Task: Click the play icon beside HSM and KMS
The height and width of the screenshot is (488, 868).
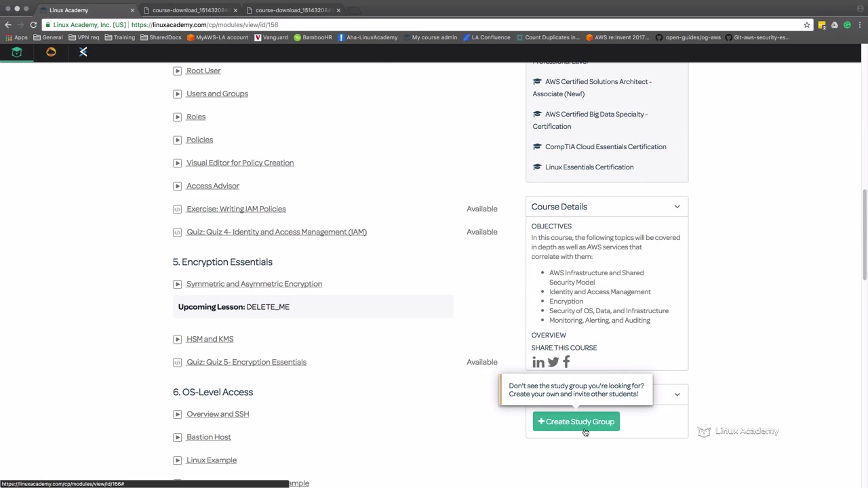Action: coord(177,339)
